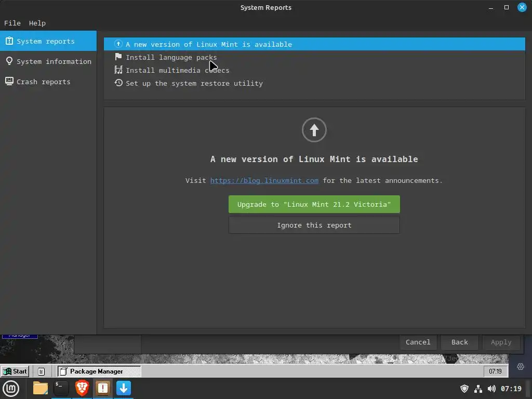Click the Apply button in background dialog
This screenshot has width=532, height=399.
[501, 342]
